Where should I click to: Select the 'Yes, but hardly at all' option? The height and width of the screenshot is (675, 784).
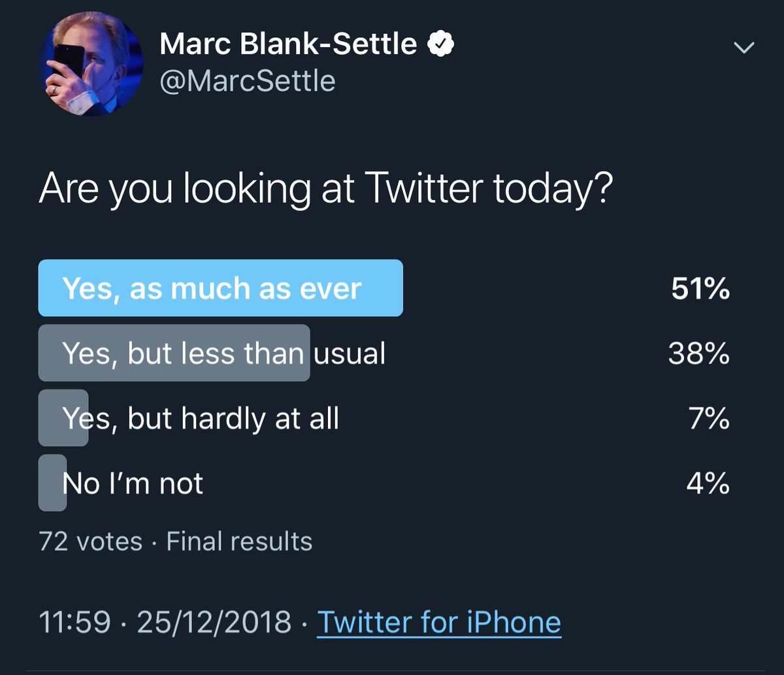(385, 418)
